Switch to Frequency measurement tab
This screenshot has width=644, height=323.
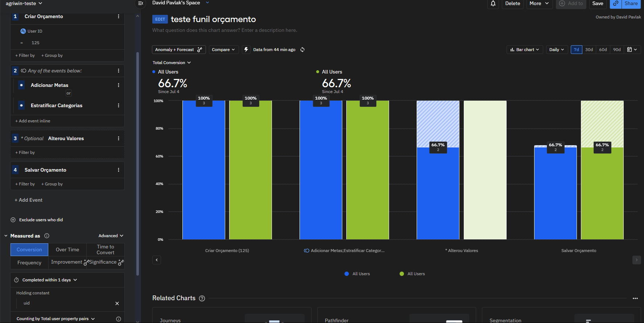coord(29,263)
